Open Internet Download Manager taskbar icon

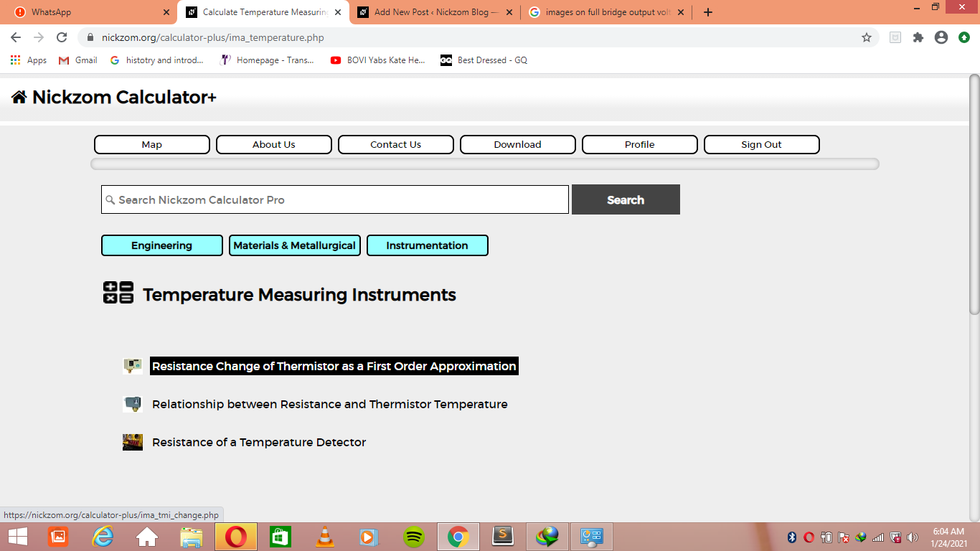[547, 537]
